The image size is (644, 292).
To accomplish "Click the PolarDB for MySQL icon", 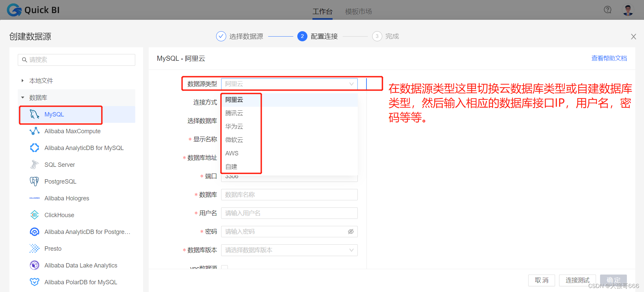I will pos(35,282).
